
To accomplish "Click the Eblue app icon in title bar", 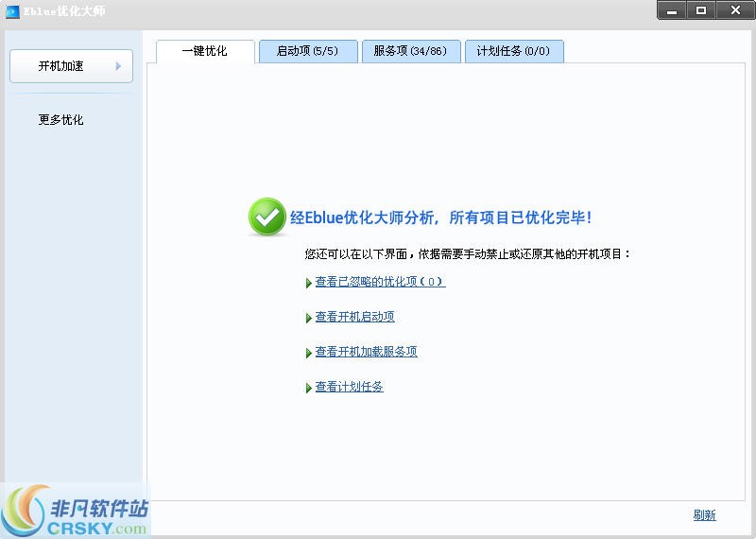I will [12, 11].
